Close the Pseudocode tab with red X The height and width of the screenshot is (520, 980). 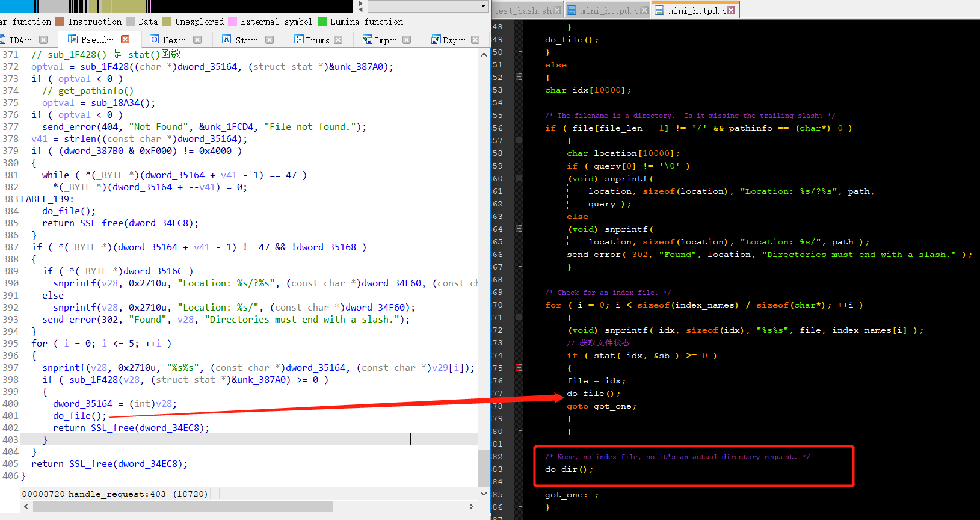click(x=125, y=39)
